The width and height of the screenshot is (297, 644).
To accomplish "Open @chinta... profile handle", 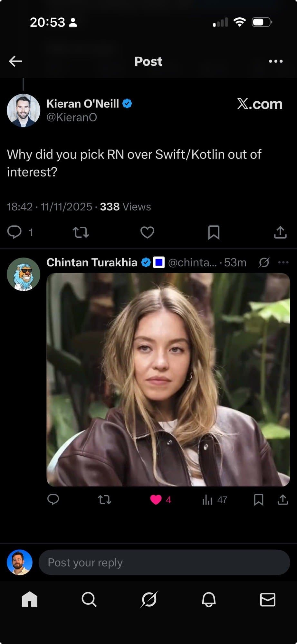I will click(x=192, y=262).
